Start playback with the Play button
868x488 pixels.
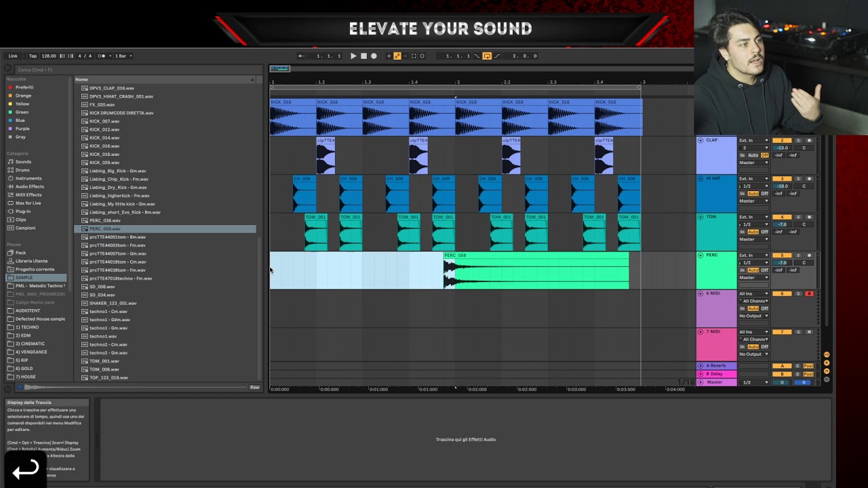point(353,56)
